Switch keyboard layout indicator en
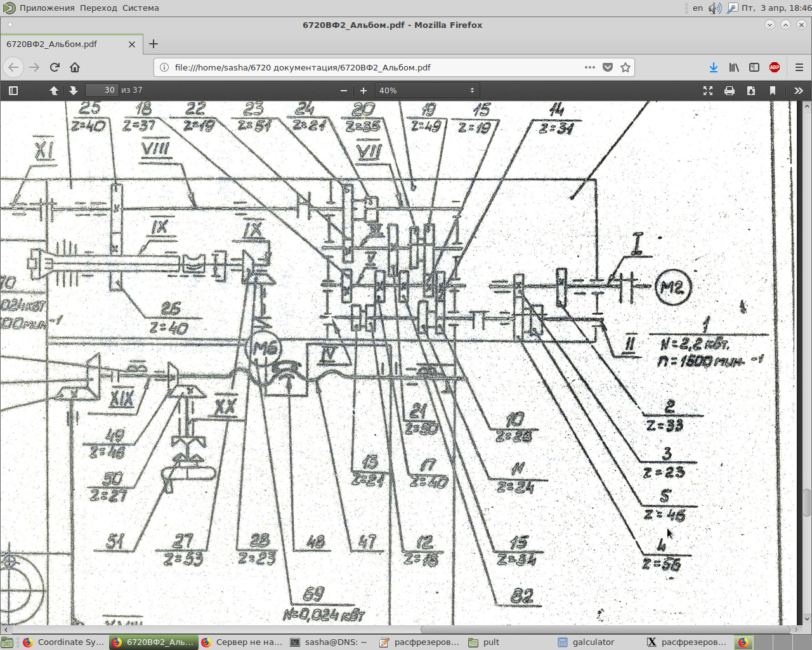 tap(698, 8)
